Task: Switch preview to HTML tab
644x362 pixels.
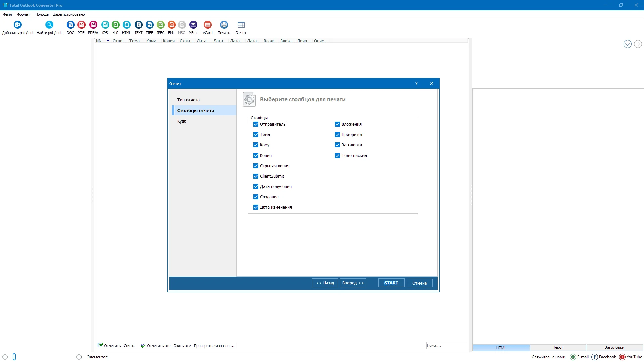Action: click(501, 348)
